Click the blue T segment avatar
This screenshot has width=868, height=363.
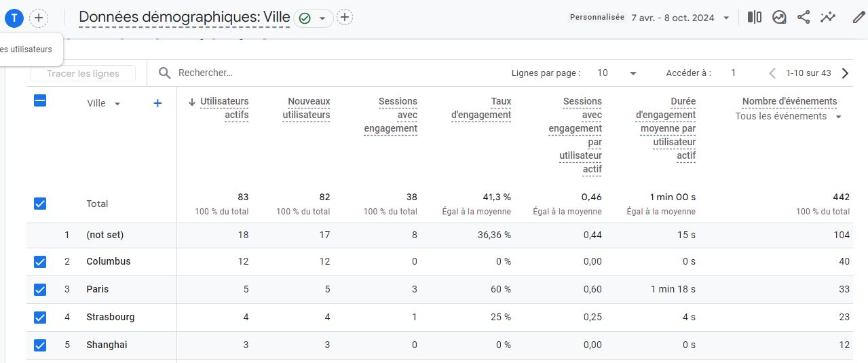click(14, 18)
